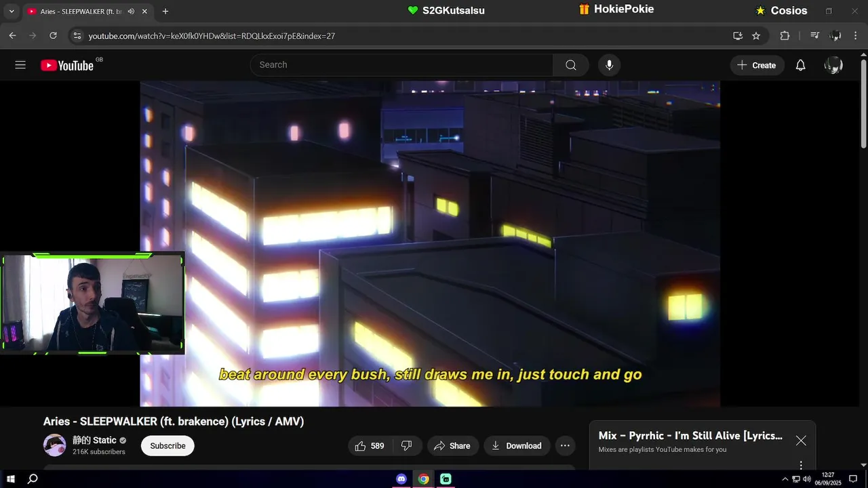Open the Windows Start menu
Image resolution: width=868 pixels, height=488 pixels.
click(x=11, y=479)
